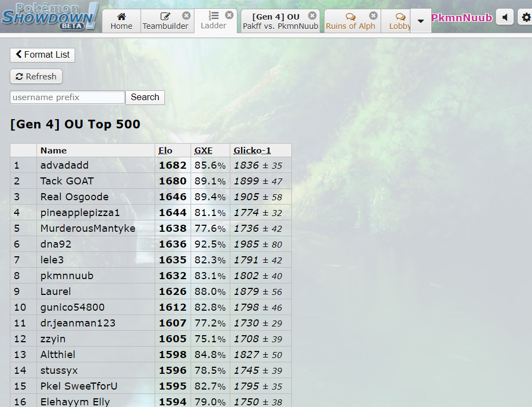This screenshot has height=407, width=532.
Task: Expand the tab overflow dropdown arrow
Action: tap(420, 21)
